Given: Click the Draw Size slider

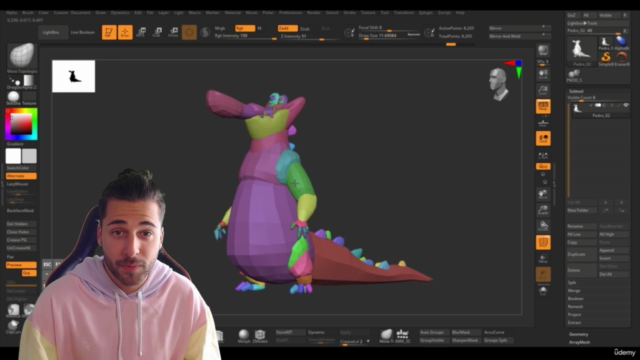Looking at the screenshot, I should [389, 36].
